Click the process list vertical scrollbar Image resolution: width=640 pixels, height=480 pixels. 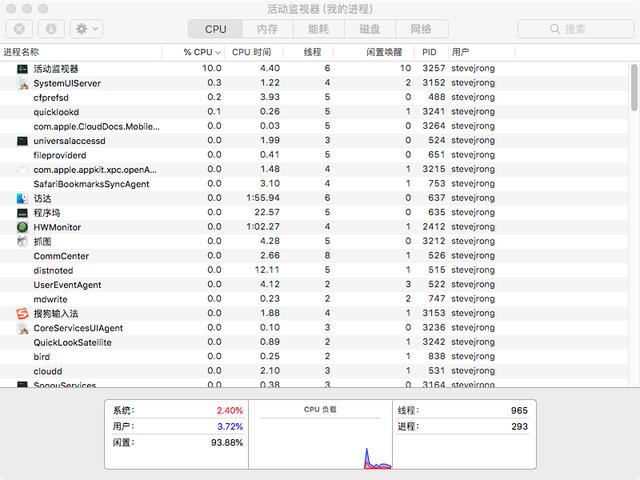click(634, 87)
